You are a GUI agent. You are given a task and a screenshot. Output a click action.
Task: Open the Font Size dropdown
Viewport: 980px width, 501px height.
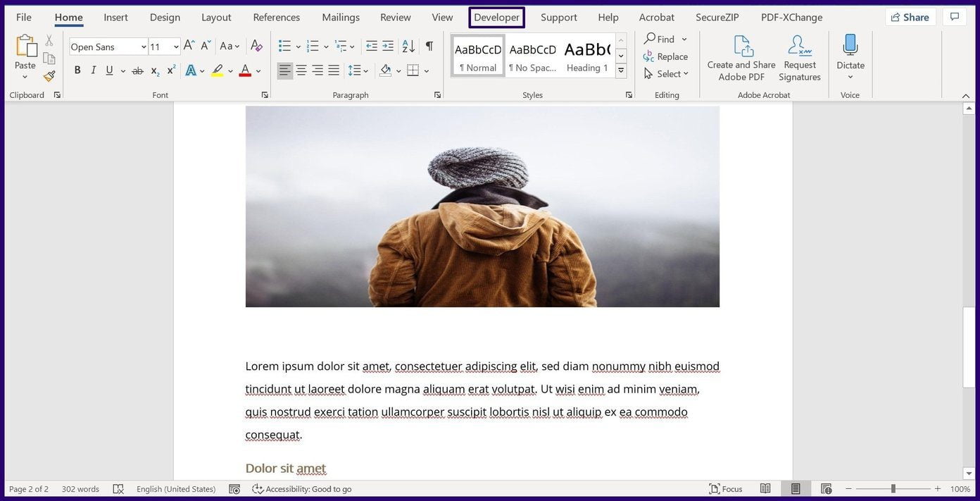pos(175,47)
